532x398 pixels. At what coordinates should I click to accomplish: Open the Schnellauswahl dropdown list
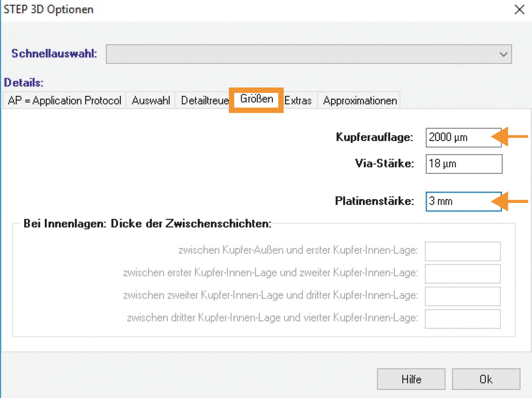coord(309,54)
